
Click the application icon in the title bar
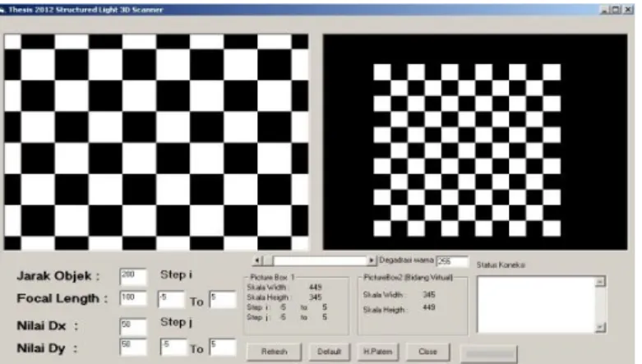tap(2, 9)
